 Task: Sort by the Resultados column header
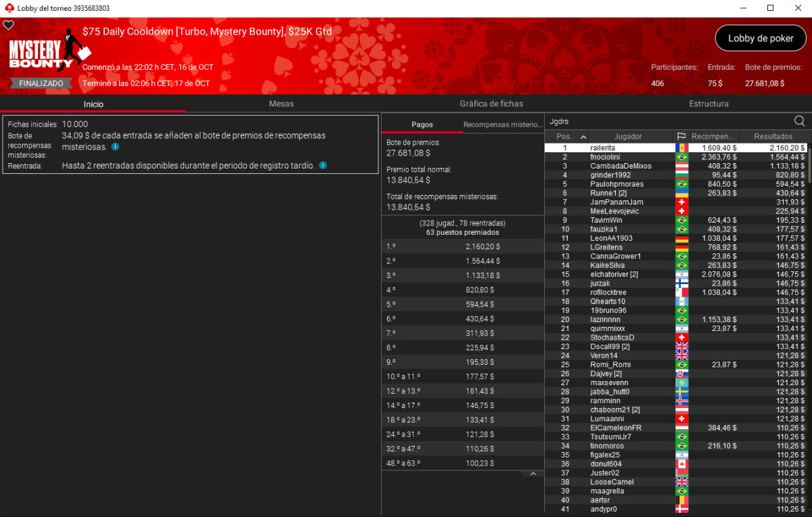click(x=773, y=137)
